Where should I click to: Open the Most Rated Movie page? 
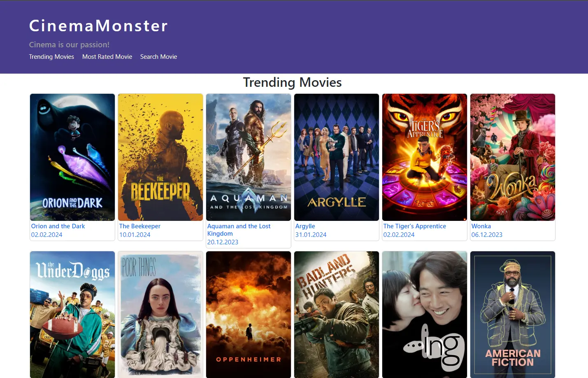tap(107, 56)
